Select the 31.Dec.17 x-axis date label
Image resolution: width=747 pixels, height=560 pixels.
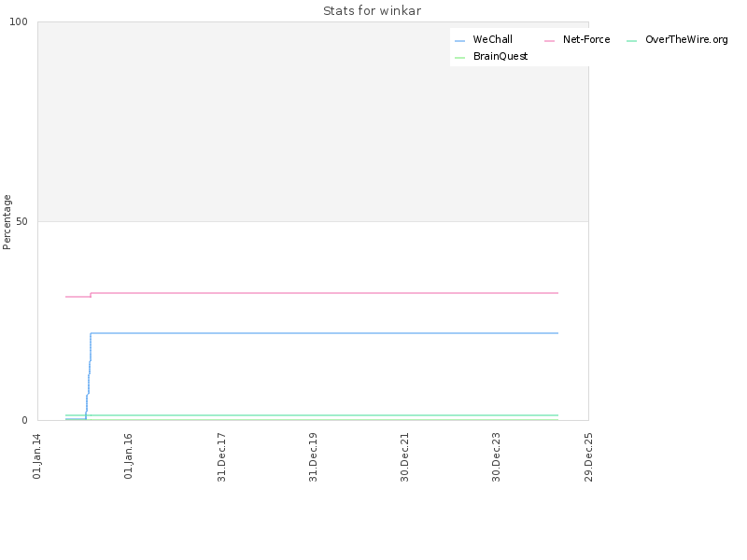(x=221, y=457)
